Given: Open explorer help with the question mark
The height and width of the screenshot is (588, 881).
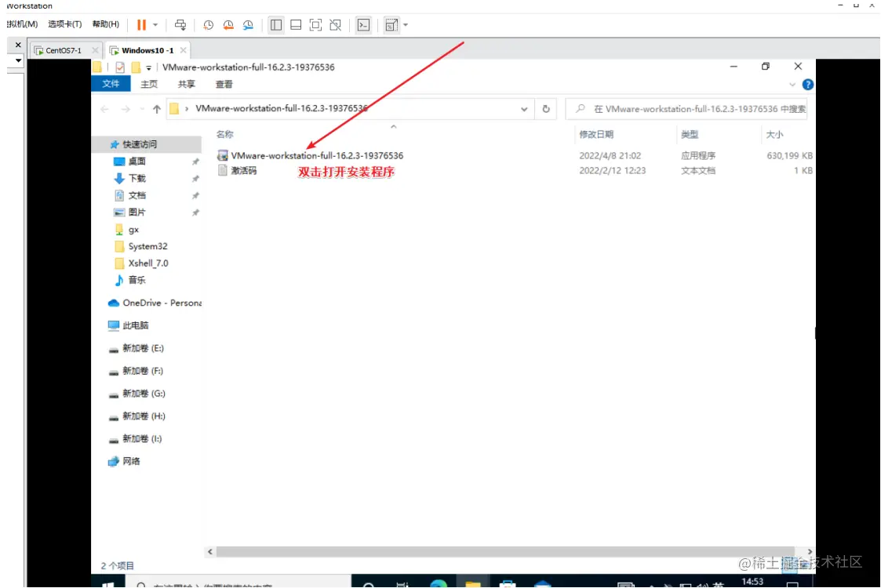Looking at the screenshot, I should pos(808,84).
